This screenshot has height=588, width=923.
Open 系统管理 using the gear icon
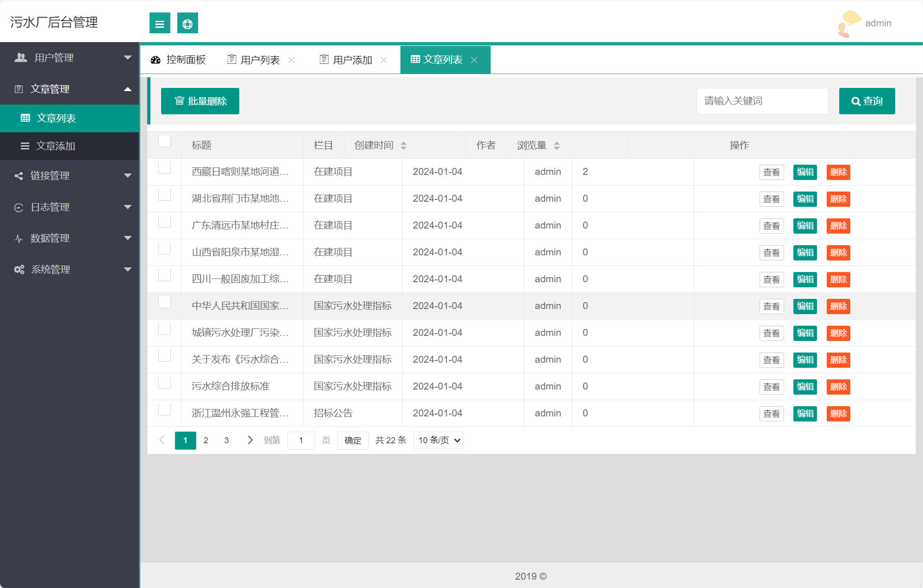tap(19, 269)
